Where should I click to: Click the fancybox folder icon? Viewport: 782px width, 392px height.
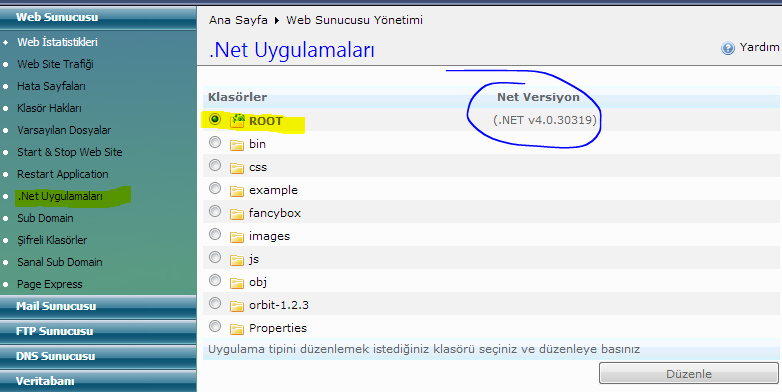pyautogui.click(x=236, y=213)
